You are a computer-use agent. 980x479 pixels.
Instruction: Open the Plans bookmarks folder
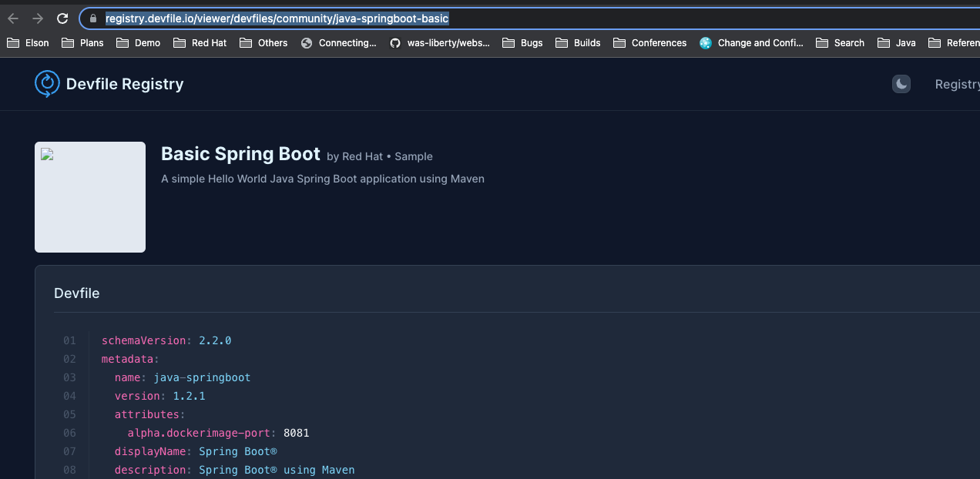point(82,43)
